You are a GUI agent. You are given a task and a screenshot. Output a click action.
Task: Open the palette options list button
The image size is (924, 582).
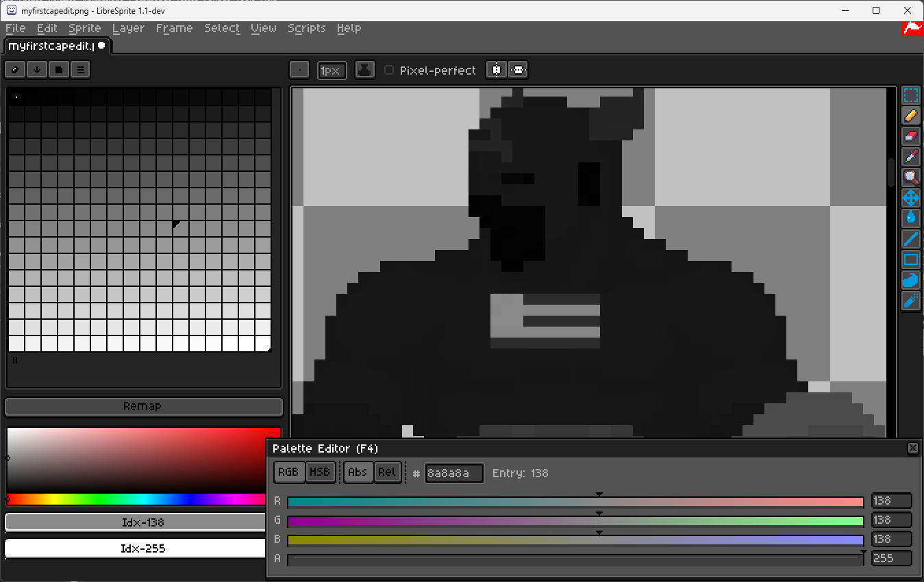click(80, 69)
